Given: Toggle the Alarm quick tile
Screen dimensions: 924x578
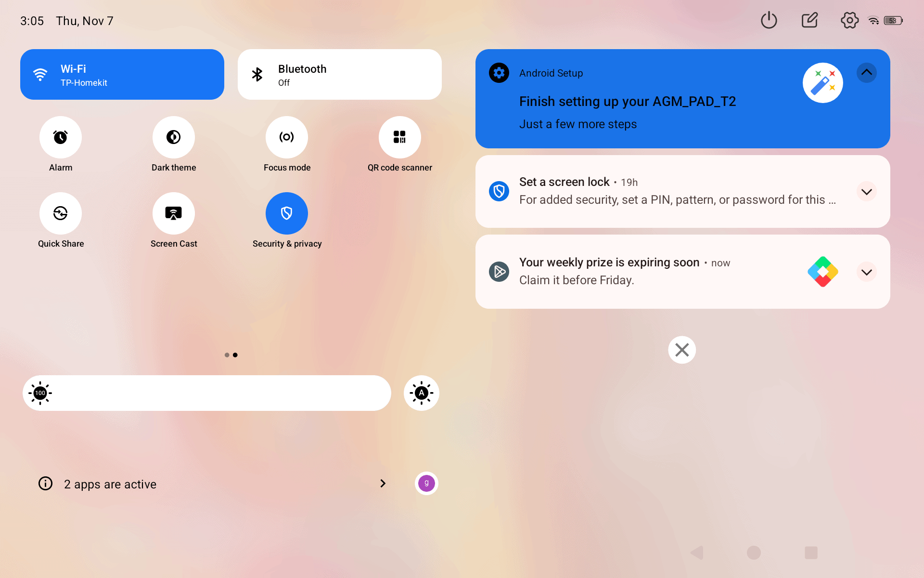Looking at the screenshot, I should 61,137.
